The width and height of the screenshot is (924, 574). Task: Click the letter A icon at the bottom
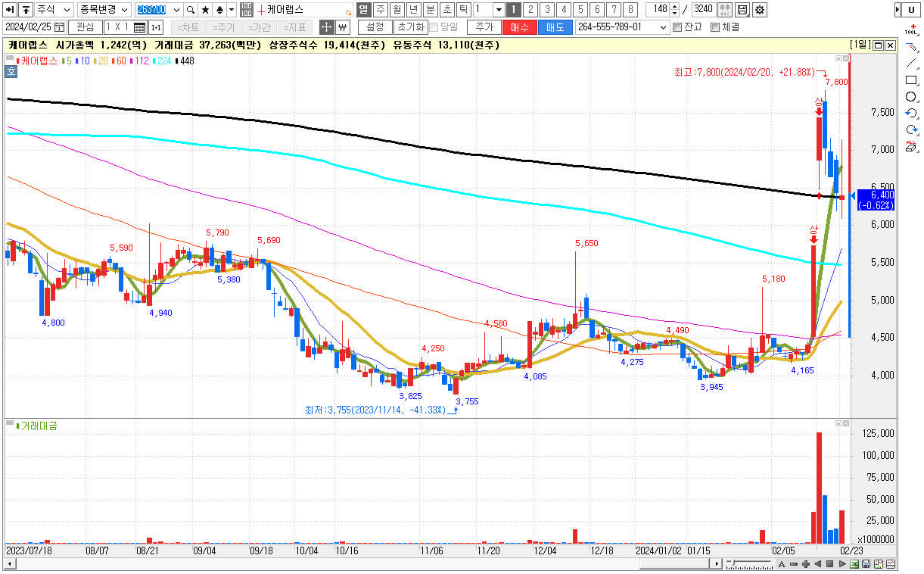[x=782, y=564]
